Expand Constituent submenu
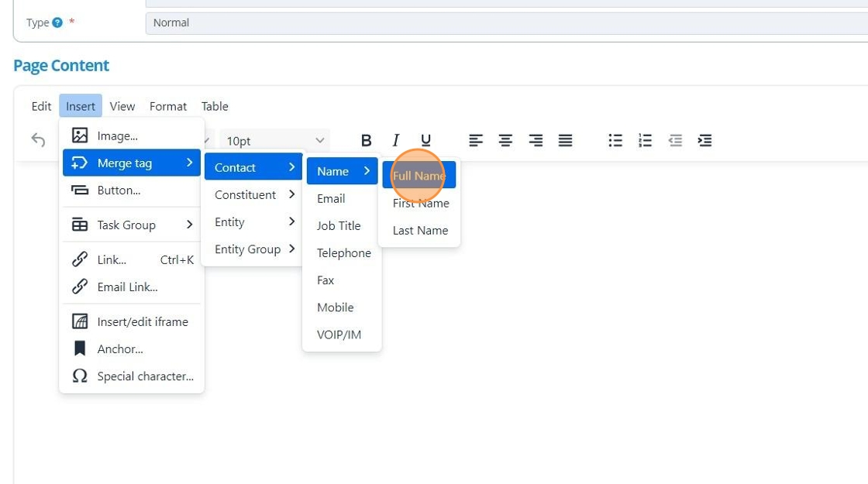The height and width of the screenshot is (484, 868). (x=253, y=194)
